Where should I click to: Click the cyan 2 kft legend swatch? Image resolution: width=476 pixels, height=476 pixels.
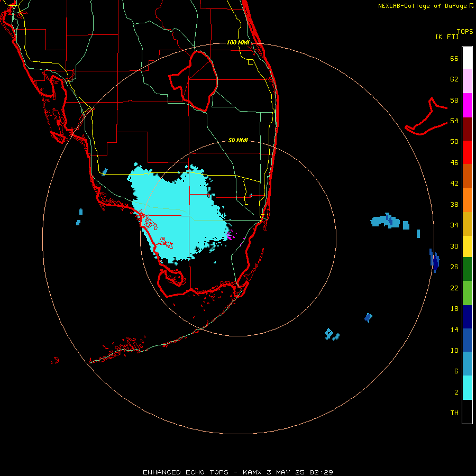tap(467, 388)
